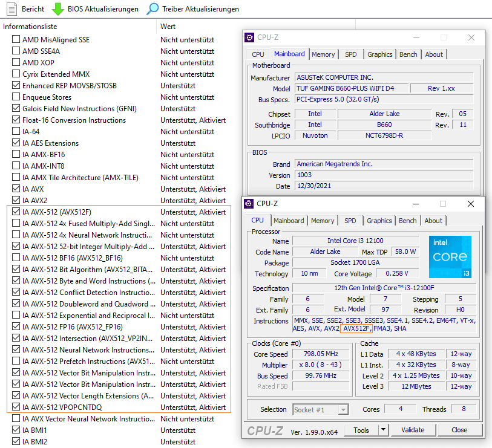492x448 pixels.
Task: Select the Galois Field New Instructions row label
Action: pyautogui.click(x=79, y=109)
